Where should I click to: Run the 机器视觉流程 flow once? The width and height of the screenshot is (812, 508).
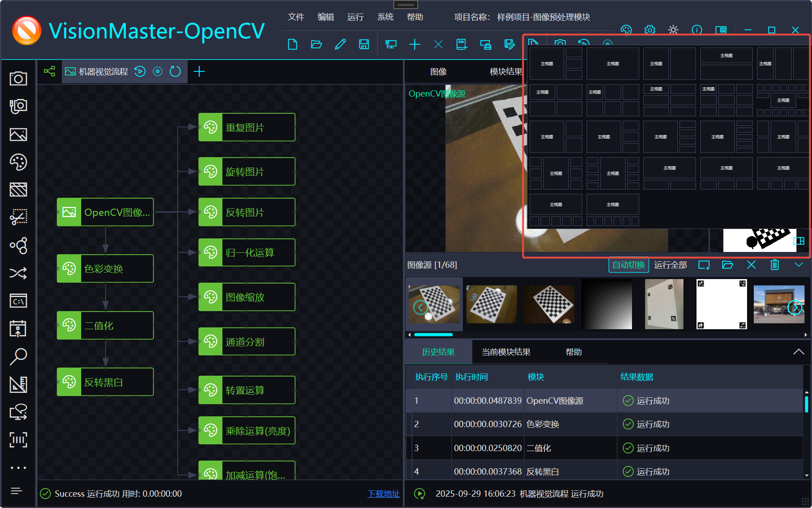[140, 71]
